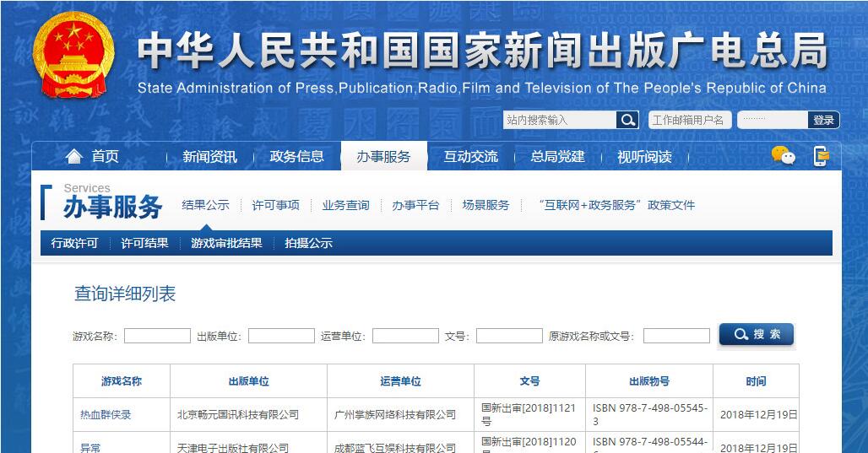
Task: Click the 工作邮箱用户名 field
Action: tap(689, 120)
